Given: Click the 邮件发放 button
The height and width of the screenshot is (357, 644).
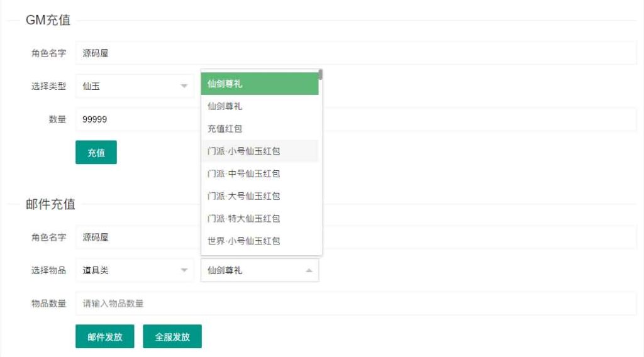Looking at the screenshot, I should pyautogui.click(x=105, y=337).
